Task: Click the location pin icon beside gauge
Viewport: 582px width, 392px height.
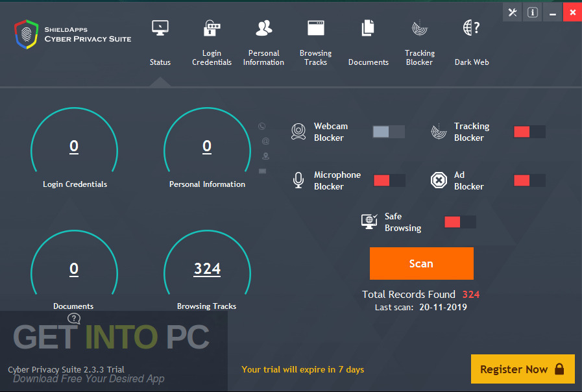Action: [x=265, y=156]
